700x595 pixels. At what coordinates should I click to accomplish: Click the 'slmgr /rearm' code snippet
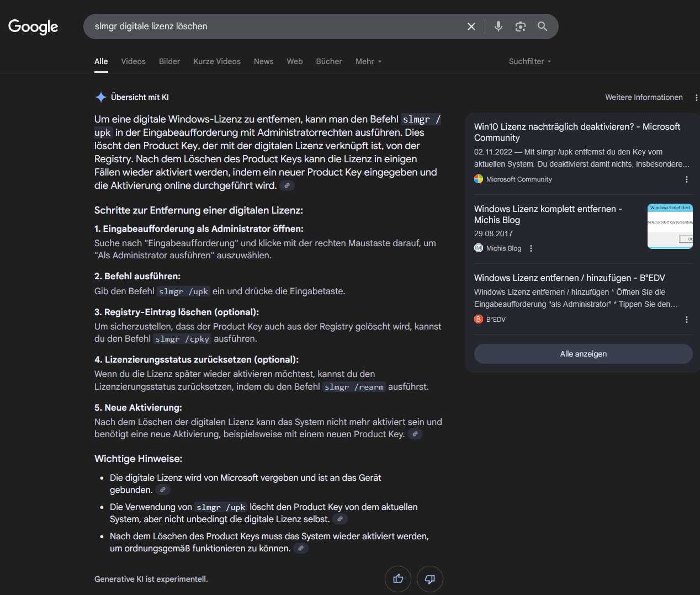click(x=354, y=387)
